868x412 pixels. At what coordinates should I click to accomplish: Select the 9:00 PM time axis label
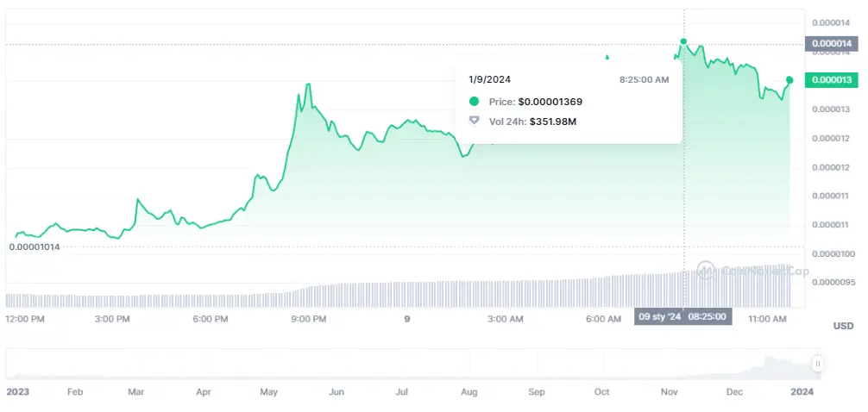309,319
